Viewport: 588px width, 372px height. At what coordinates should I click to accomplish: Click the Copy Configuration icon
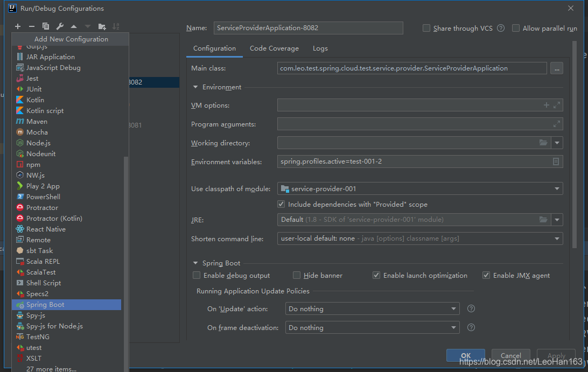tap(46, 26)
